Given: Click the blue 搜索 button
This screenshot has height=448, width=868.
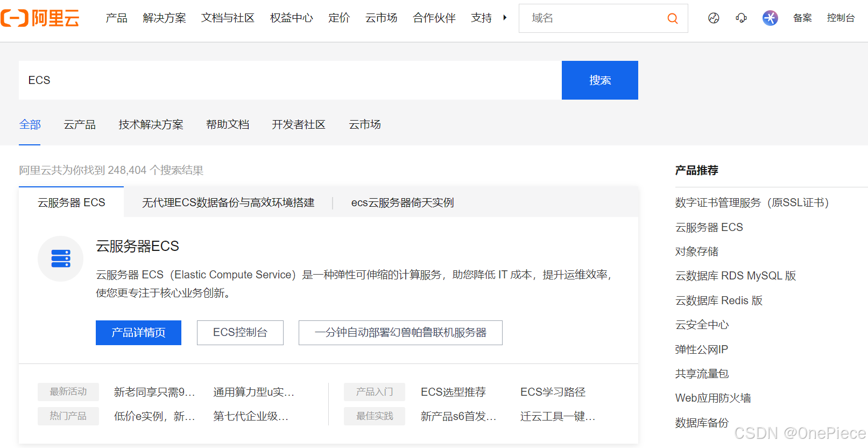Looking at the screenshot, I should coord(600,80).
